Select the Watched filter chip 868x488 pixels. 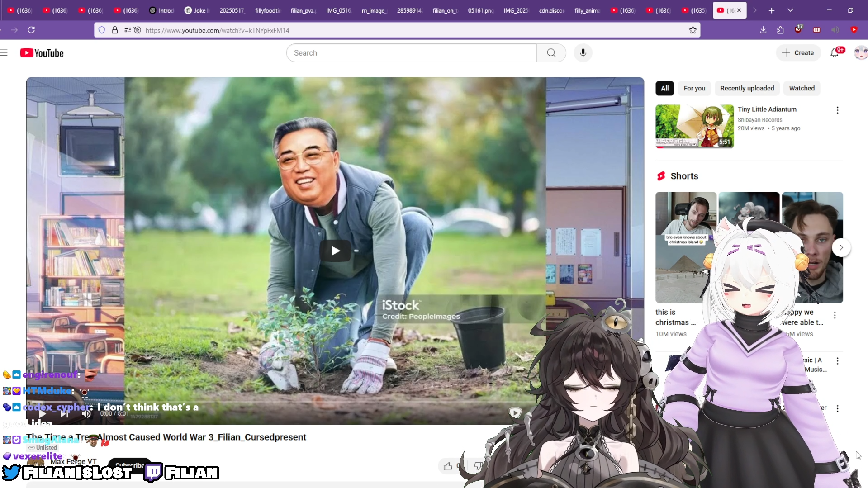tap(802, 88)
